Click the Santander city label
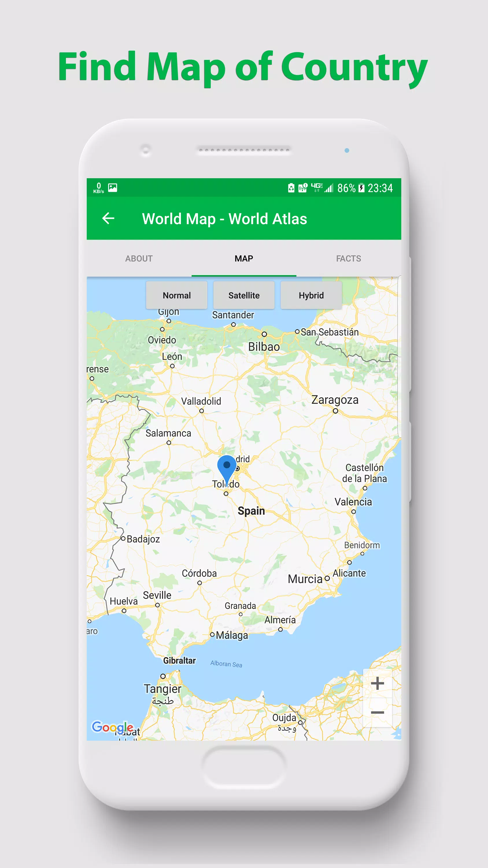Screen dimensions: 488x868 pyautogui.click(x=233, y=315)
